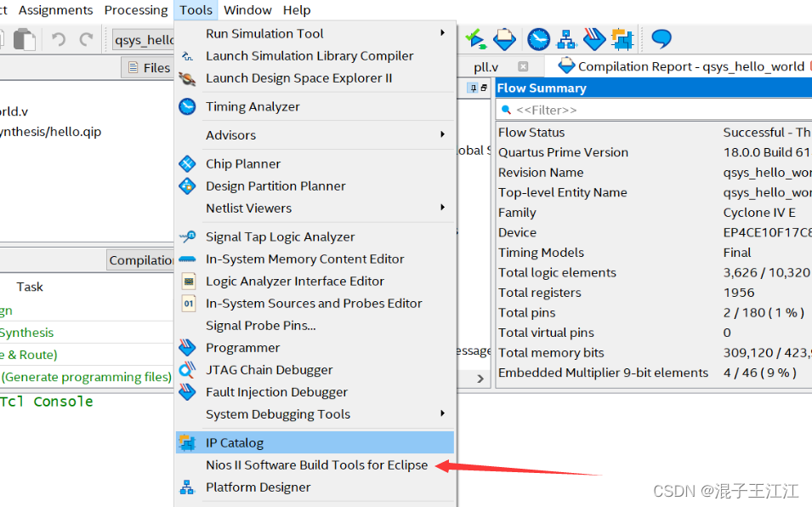Open Programmer from the main toolbar
The width and height of the screenshot is (812, 507).
pyautogui.click(x=594, y=39)
